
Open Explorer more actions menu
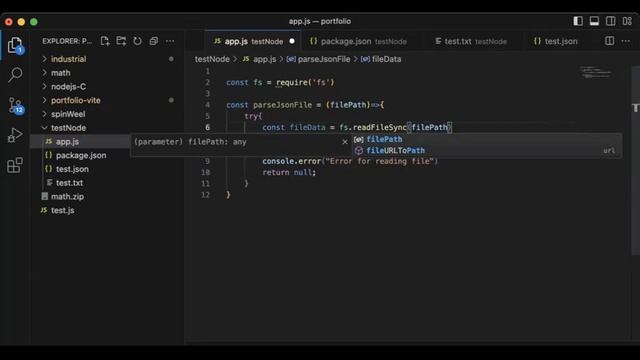[x=170, y=41]
